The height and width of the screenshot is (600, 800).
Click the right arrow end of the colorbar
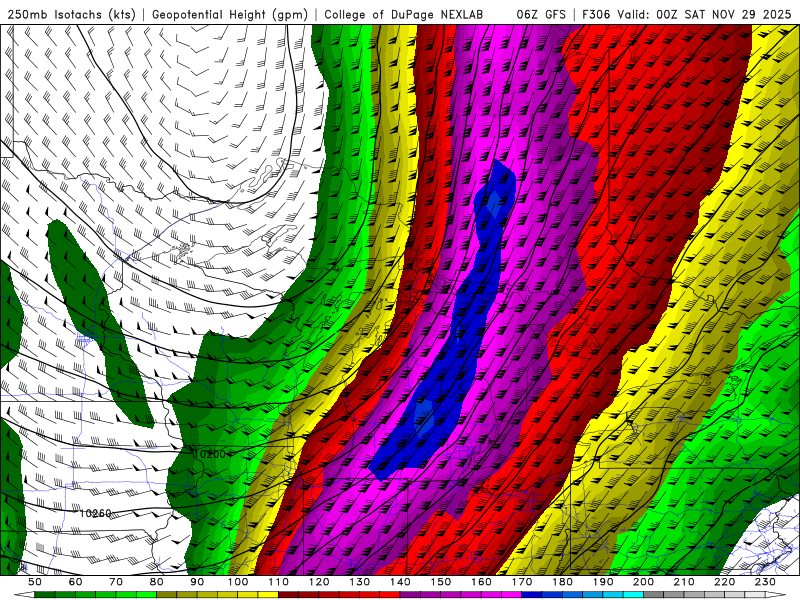tap(776, 595)
